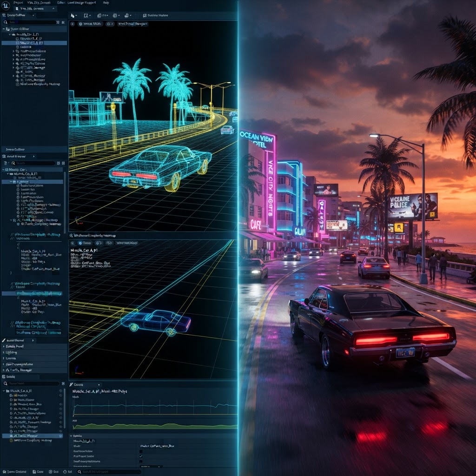The image size is (476, 476).
Task: Click the icon right of Details search field
Action: pos(63,383)
